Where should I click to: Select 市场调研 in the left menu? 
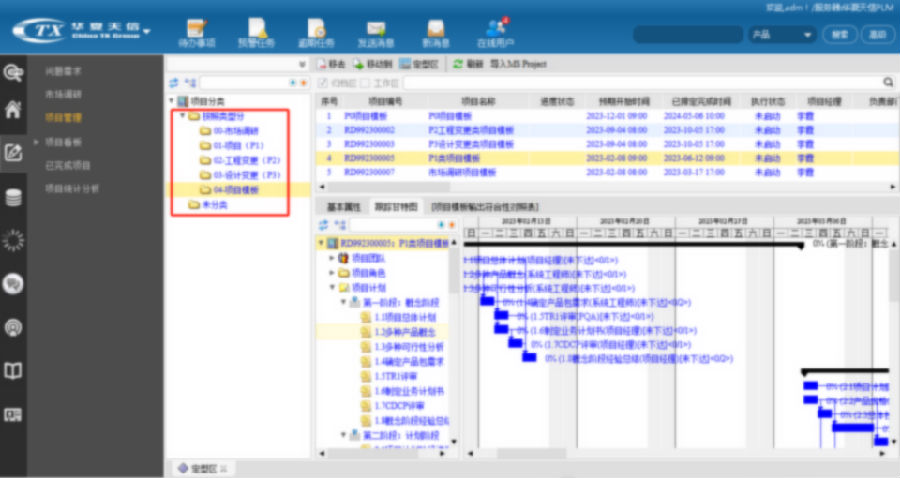click(64, 94)
